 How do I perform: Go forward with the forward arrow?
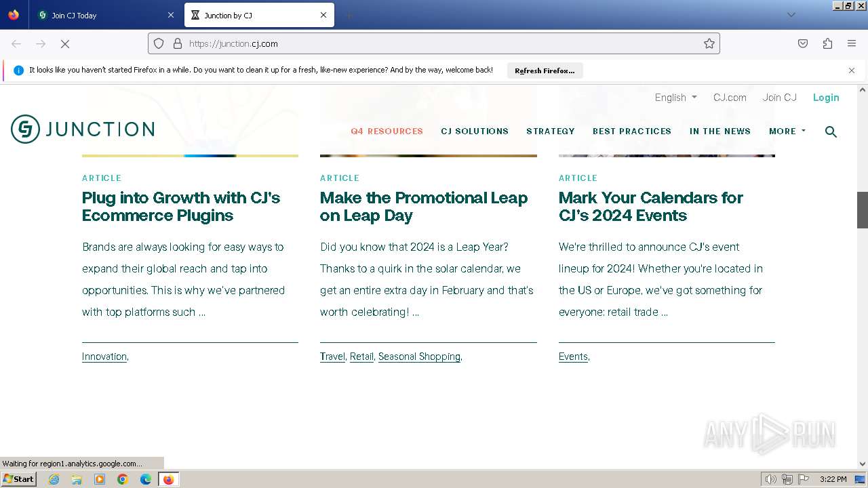click(x=41, y=43)
